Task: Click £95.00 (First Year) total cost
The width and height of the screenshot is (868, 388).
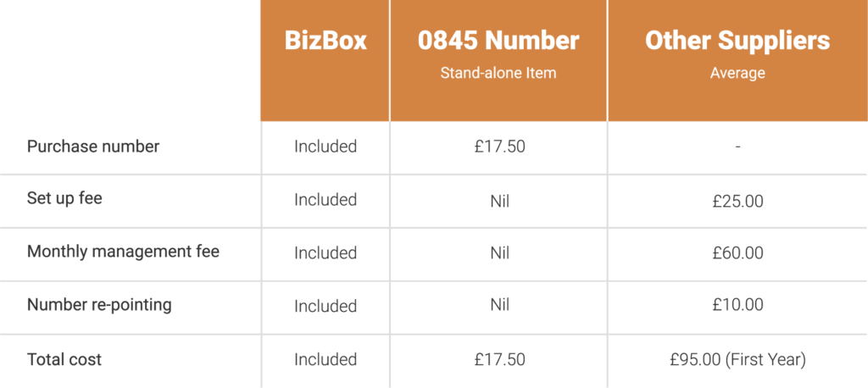Action: pos(737,359)
